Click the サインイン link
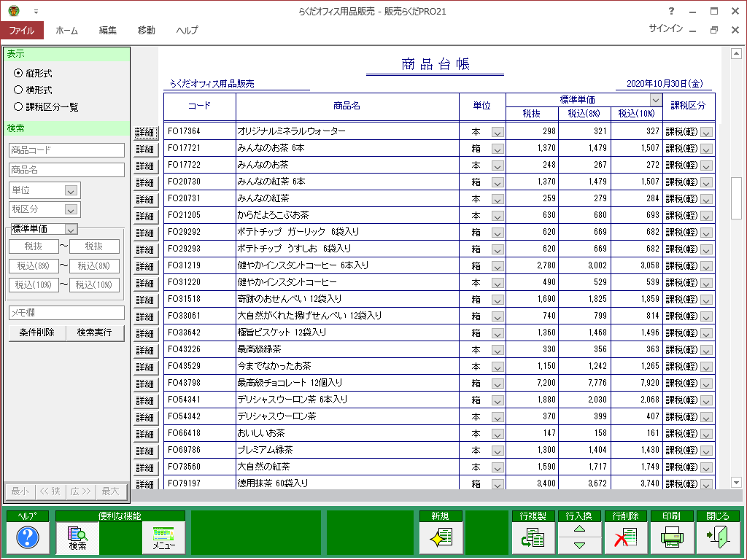 [665, 28]
